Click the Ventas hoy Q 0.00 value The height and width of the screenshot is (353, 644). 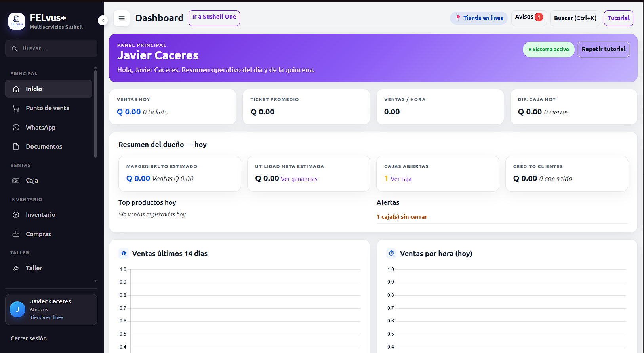[129, 112]
